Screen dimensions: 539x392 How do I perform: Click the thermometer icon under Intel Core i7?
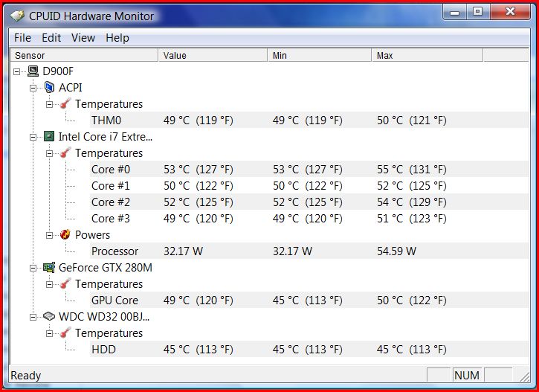65,152
